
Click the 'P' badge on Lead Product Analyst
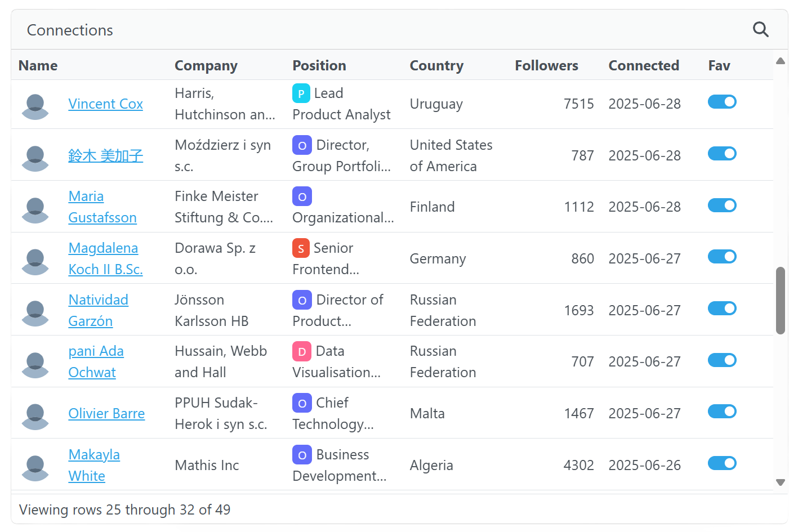pyautogui.click(x=301, y=93)
